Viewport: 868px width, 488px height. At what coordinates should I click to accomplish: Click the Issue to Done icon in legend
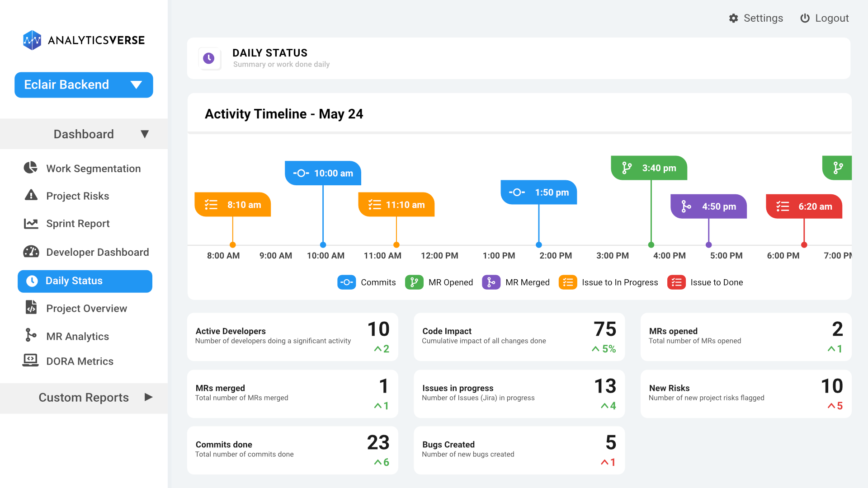tap(677, 282)
